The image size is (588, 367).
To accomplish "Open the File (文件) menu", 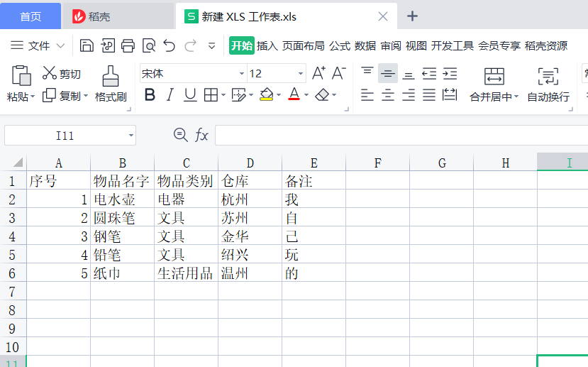I will [x=38, y=45].
